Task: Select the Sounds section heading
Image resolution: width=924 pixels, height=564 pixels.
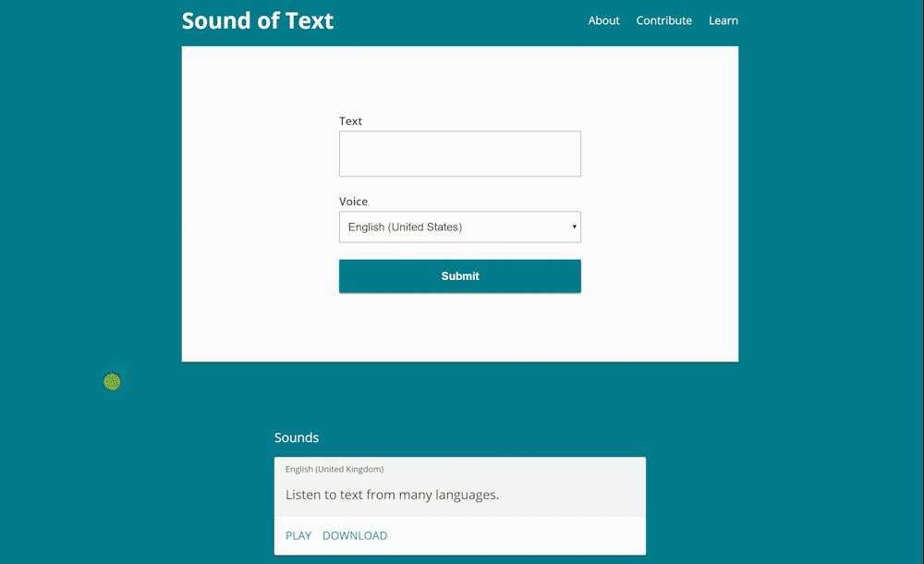Action: click(x=297, y=437)
